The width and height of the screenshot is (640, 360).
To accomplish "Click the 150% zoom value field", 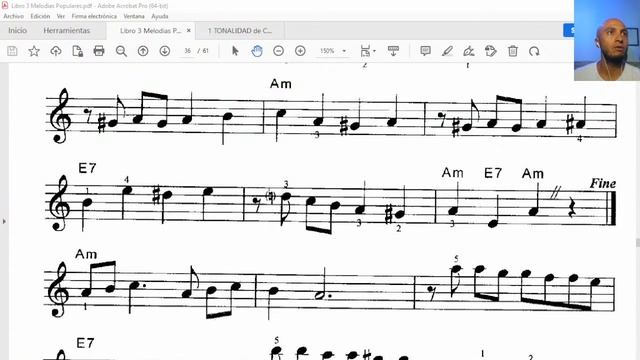I will (x=327, y=51).
